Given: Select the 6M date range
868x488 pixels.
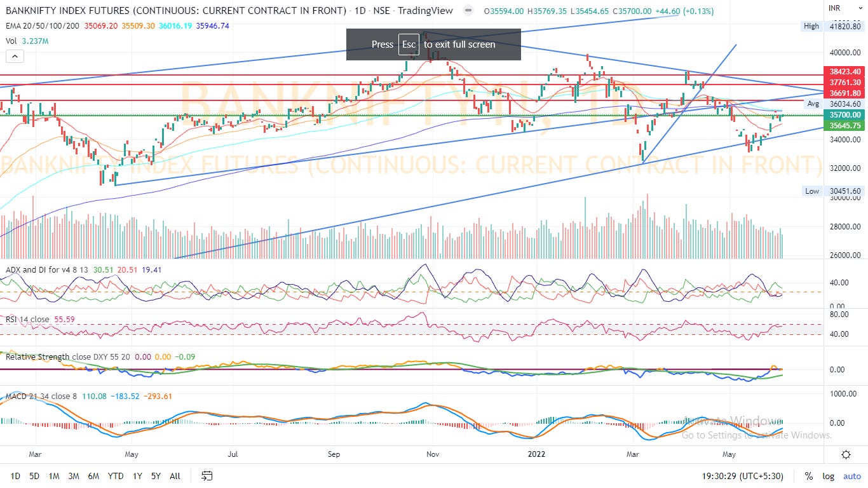Looking at the screenshot, I should (93, 476).
